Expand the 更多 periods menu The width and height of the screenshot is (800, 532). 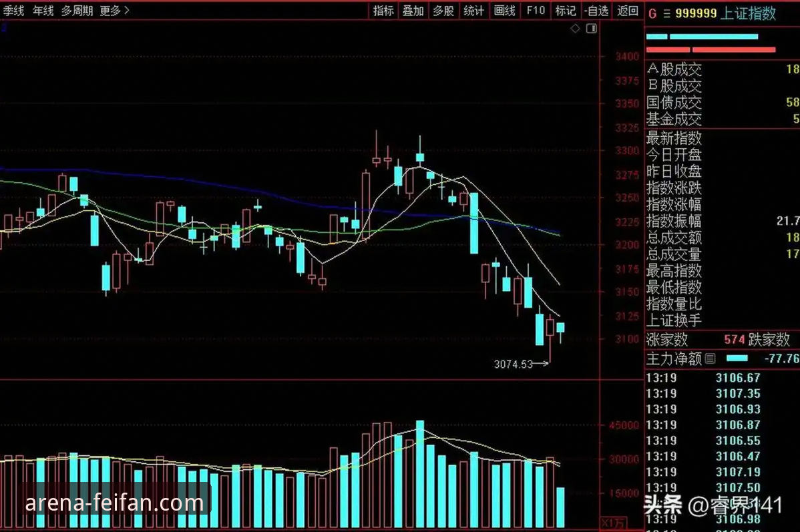coord(114,11)
